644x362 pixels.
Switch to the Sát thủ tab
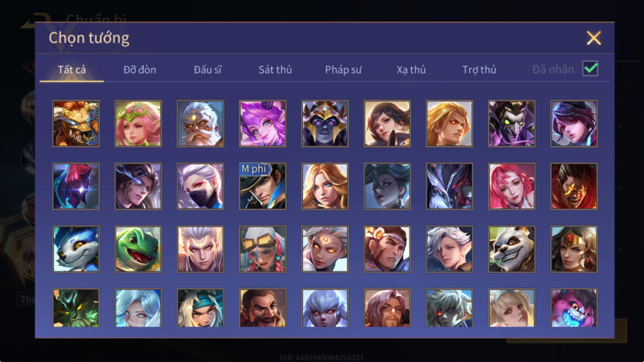pos(275,69)
